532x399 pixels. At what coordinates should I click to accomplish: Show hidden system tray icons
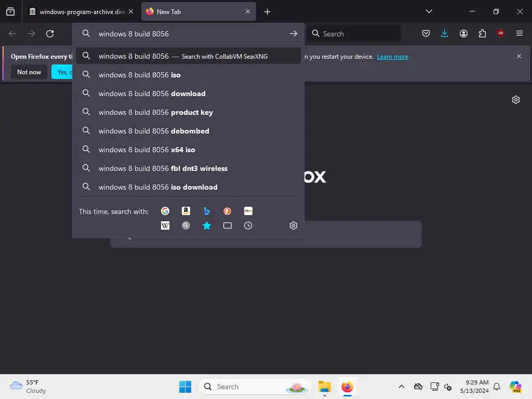[x=402, y=387]
